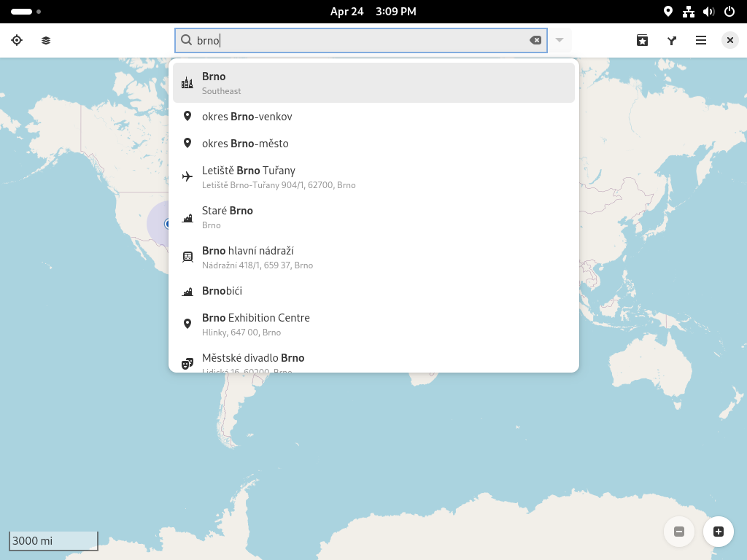
Task: Close the Maps window
Action: pos(729,41)
